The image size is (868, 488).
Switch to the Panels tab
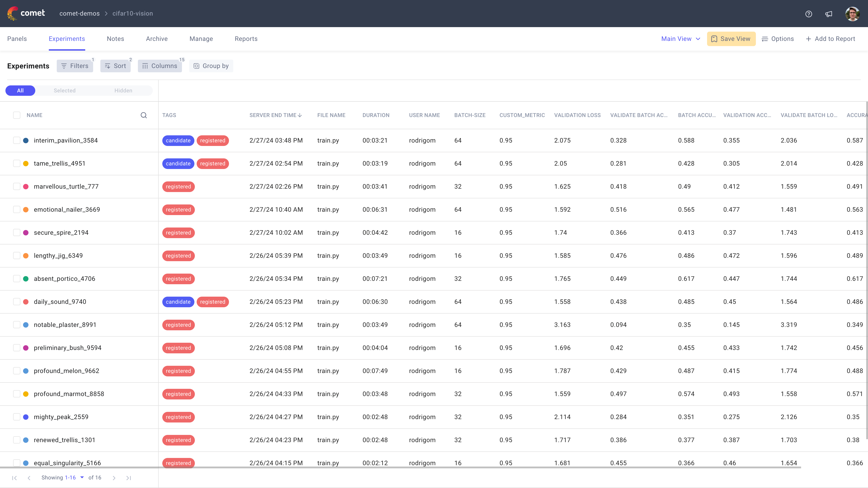(x=17, y=38)
